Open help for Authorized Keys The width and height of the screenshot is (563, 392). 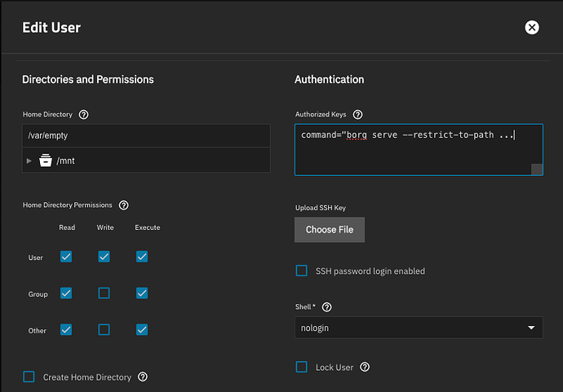357,114
